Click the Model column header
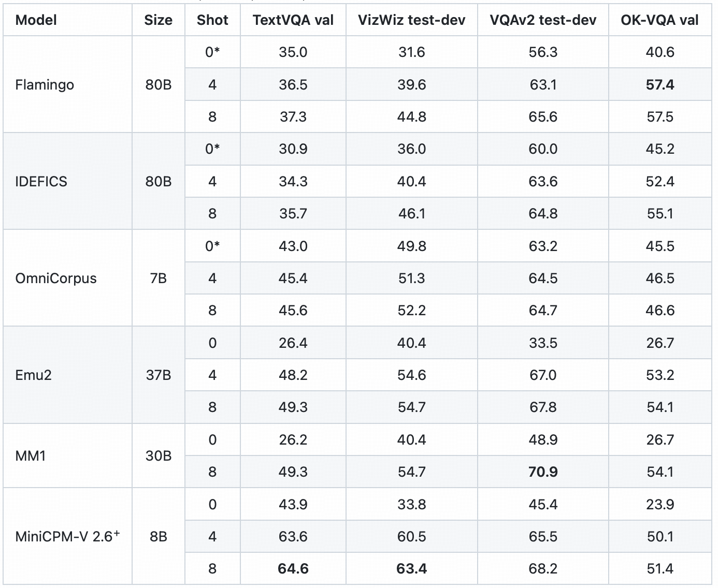This screenshot has width=718, height=588. pos(36,20)
